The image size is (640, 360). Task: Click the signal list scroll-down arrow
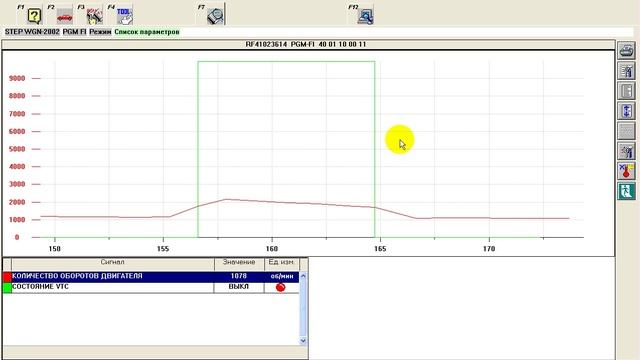pos(303,340)
